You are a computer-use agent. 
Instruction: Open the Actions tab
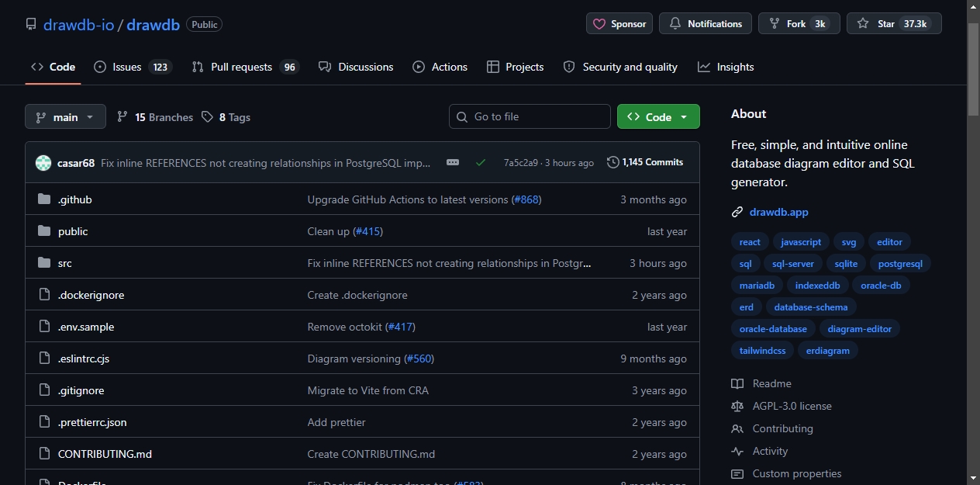[x=440, y=67]
